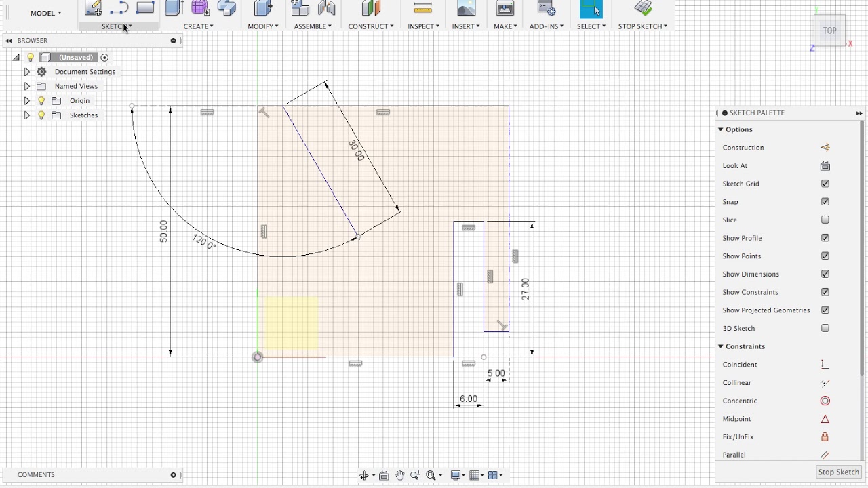The height and width of the screenshot is (488, 868).
Task: Uncheck the Show Constraints checkbox
Action: tap(825, 292)
